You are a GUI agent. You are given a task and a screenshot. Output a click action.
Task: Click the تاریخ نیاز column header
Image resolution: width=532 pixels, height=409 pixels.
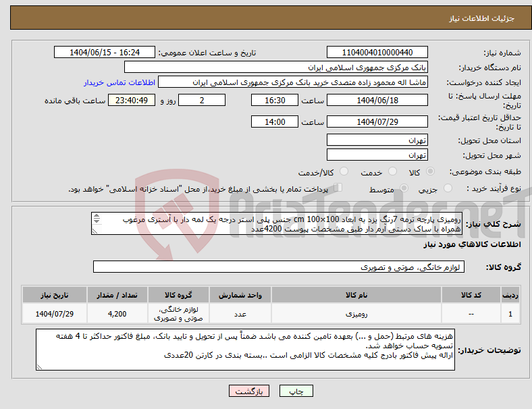55,295
